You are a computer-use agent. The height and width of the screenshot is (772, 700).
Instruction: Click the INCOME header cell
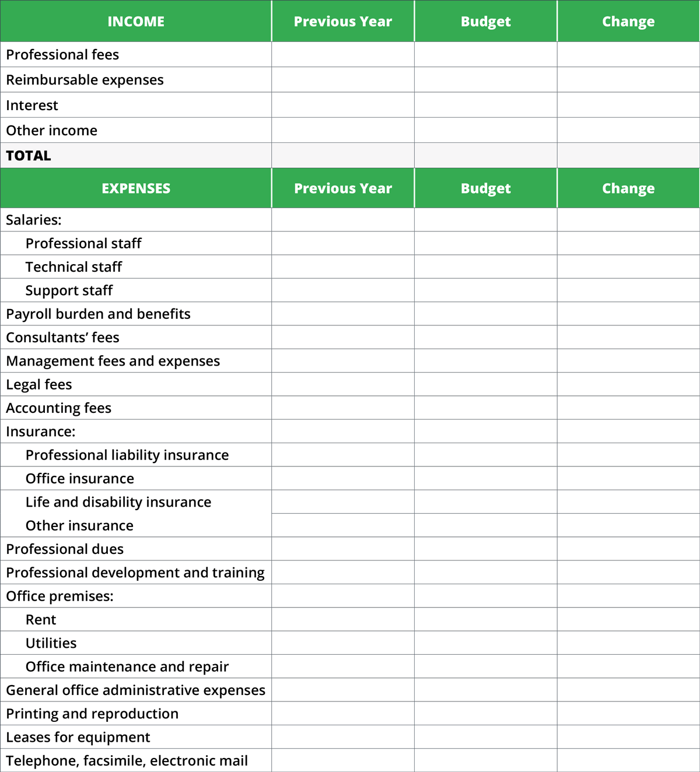point(136,22)
